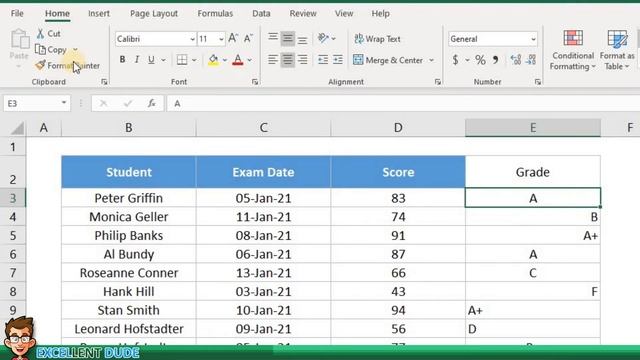Image resolution: width=640 pixels, height=360 pixels.
Task: Apply accounting dollar number format
Action: [455, 60]
